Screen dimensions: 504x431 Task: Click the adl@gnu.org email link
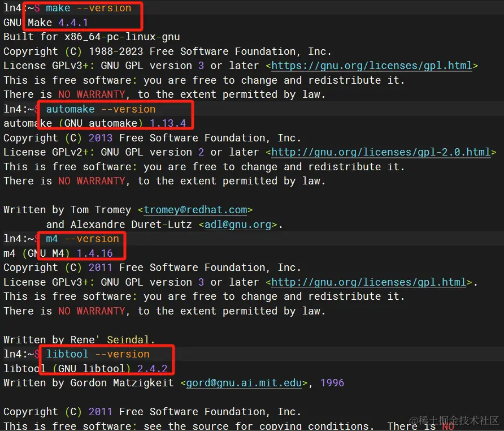(238, 225)
